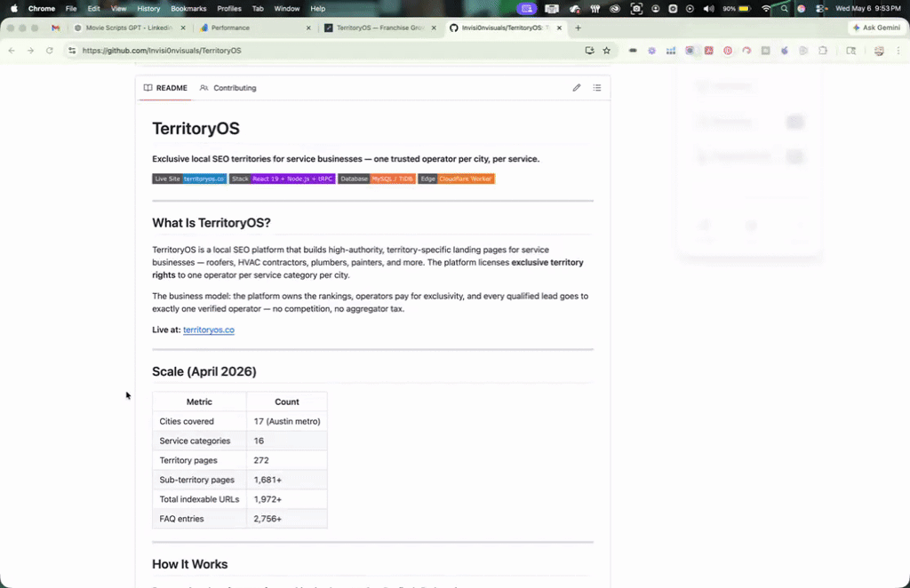Open the new tab plus button
Screen dimensions: 910x588
pyautogui.click(x=578, y=28)
